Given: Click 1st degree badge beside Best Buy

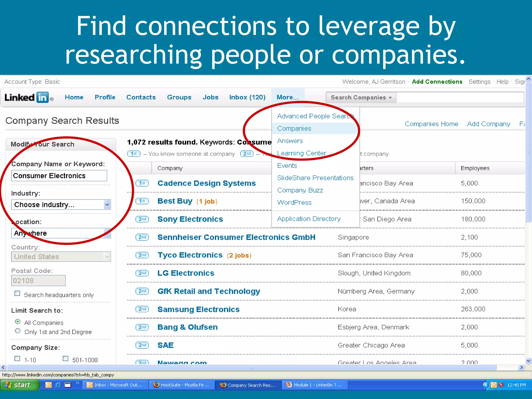Looking at the screenshot, I should click(142, 201).
